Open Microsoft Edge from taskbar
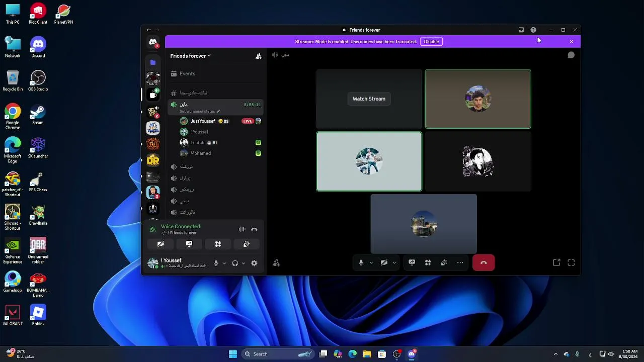This screenshot has width=644, height=362. tap(353, 354)
